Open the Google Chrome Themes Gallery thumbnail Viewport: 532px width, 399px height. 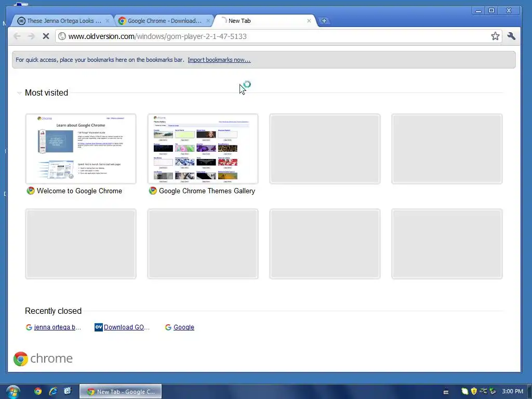click(x=203, y=149)
